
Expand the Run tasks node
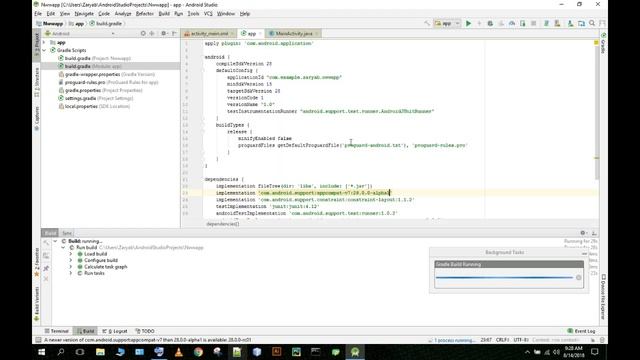(x=71, y=273)
